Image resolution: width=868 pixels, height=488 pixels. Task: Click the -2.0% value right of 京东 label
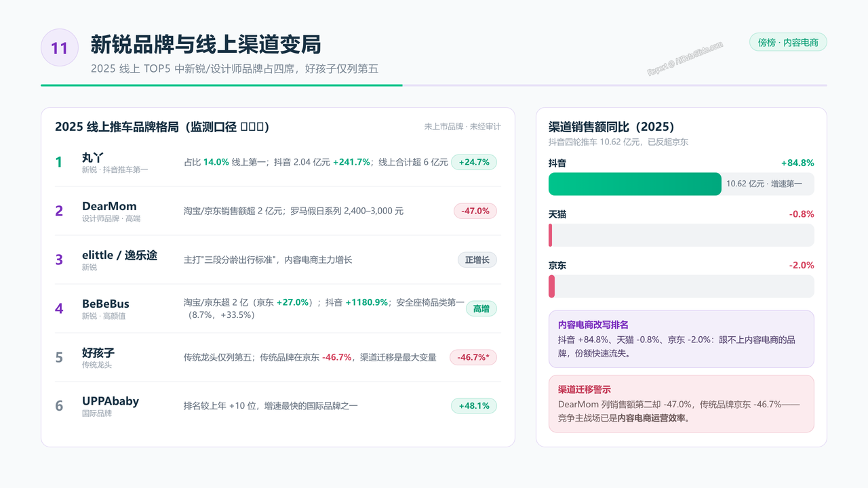[x=802, y=266]
